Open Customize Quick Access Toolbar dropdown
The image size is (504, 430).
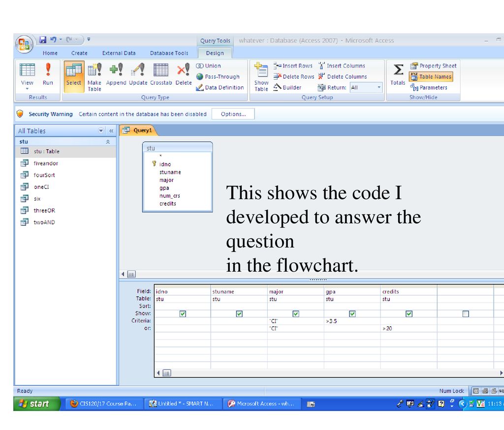(89, 39)
